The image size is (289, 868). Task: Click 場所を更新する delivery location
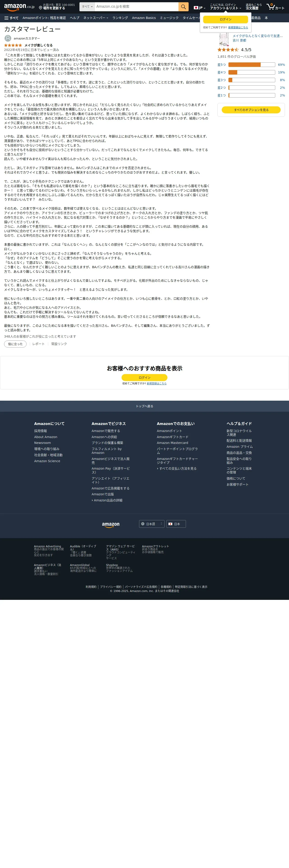click(54, 8)
